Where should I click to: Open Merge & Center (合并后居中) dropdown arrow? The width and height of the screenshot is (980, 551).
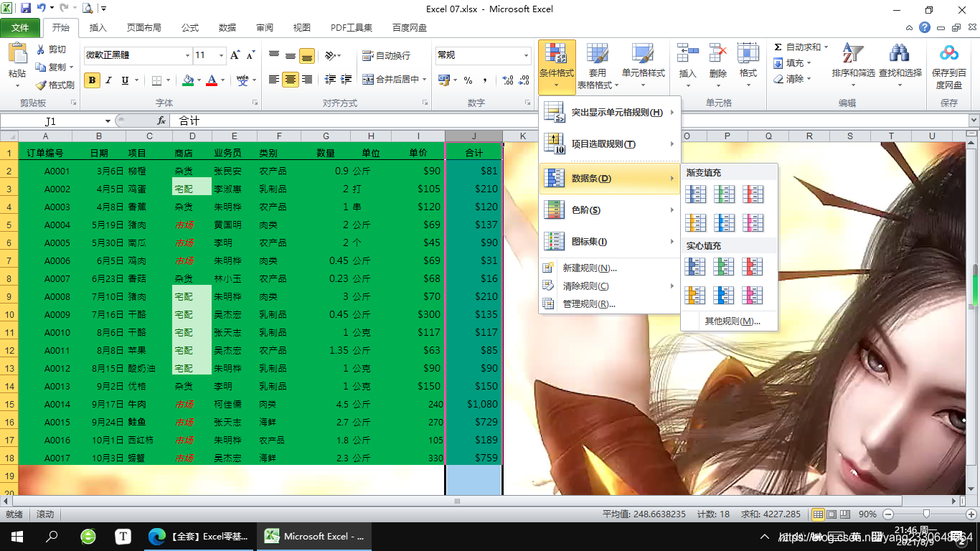pos(425,80)
